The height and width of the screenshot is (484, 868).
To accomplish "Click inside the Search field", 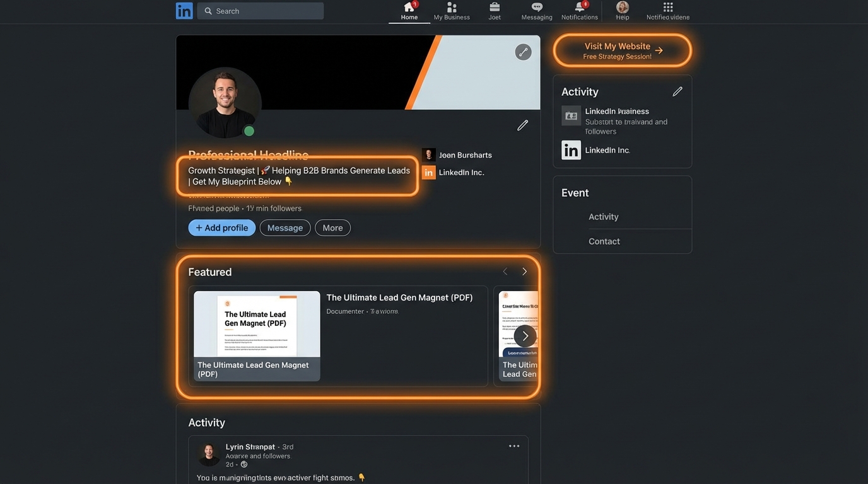I will [260, 11].
